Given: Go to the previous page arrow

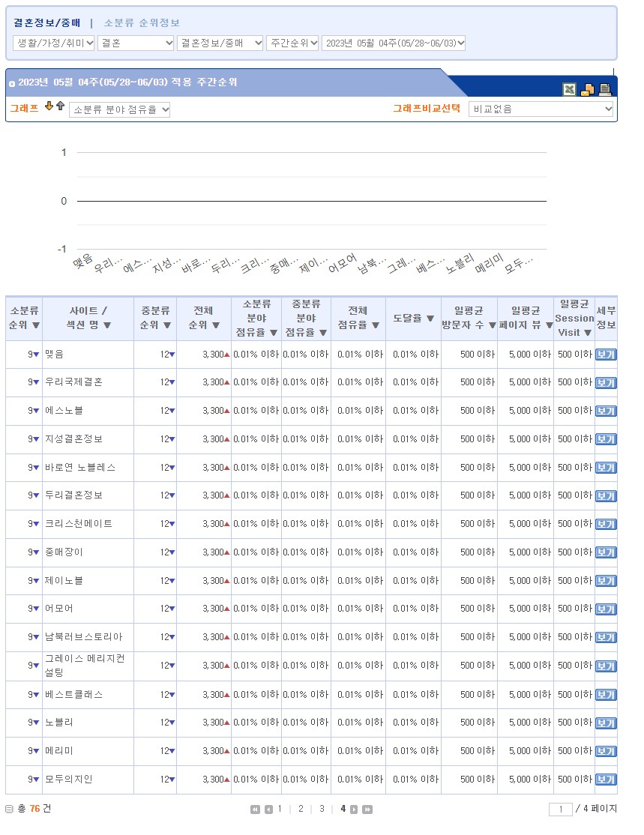Looking at the screenshot, I should click(x=268, y=810).
